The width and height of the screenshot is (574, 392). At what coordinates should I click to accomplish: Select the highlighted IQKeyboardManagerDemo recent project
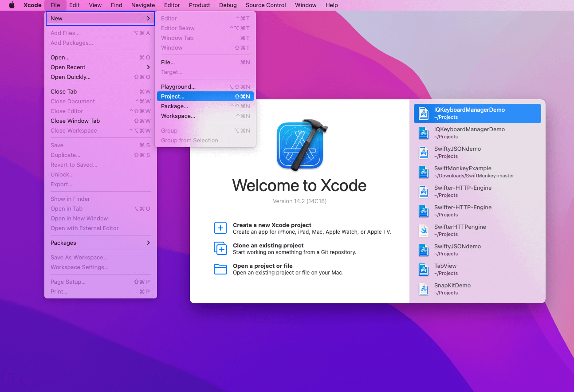click(477, 114)
